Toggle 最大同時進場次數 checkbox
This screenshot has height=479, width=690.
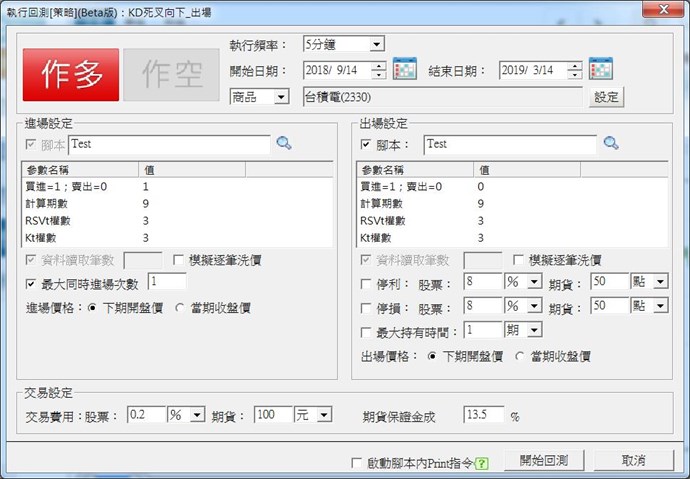[x=30, y=284]
